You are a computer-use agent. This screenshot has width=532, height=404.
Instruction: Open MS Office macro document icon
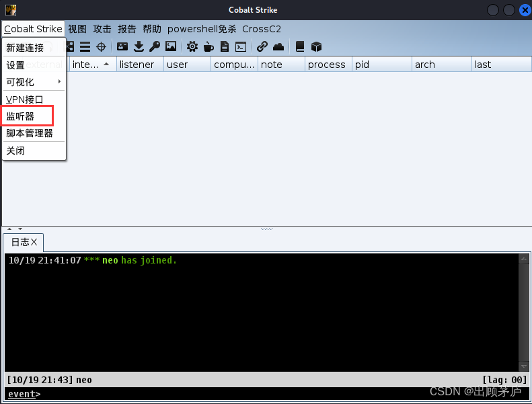click(224, 46)
